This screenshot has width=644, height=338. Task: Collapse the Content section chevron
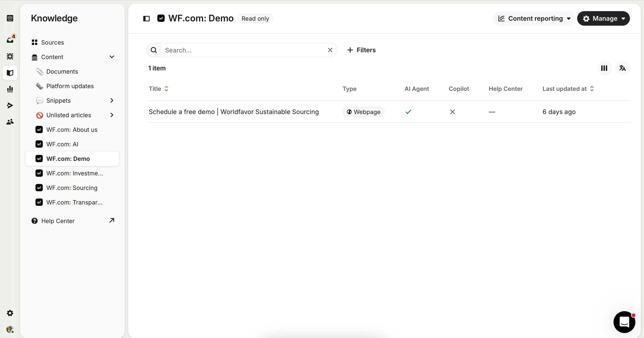112,57
